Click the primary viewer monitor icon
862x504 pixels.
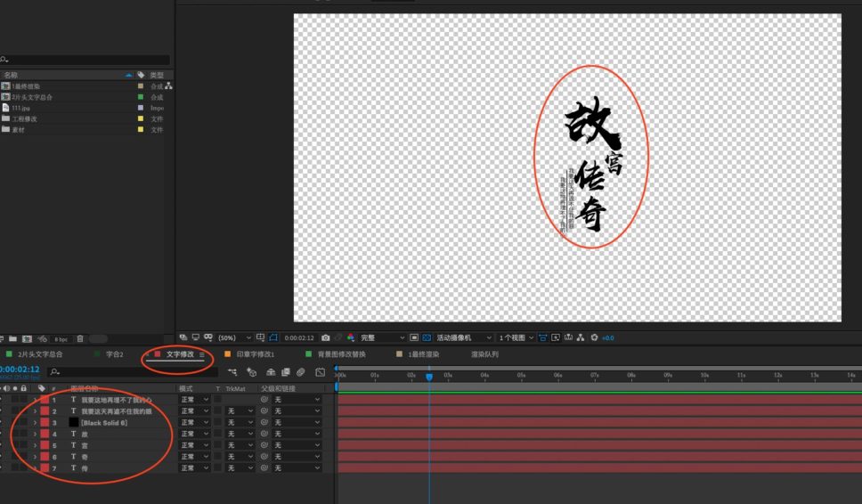coord(196,337)
